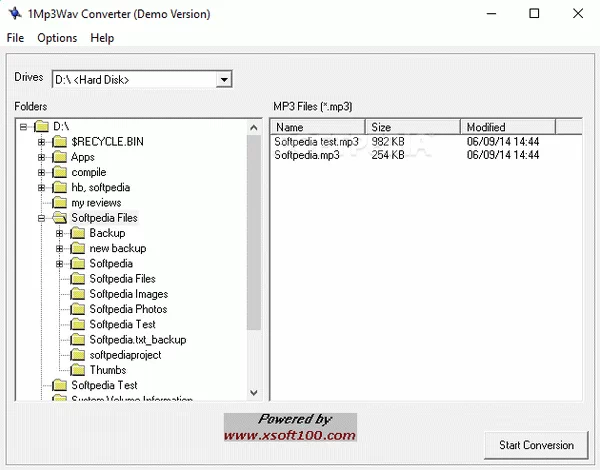Screen dimensions: 600x470
Task: Click the 1Mp3Wav Converter app icon in title bar
Action: 13,14
